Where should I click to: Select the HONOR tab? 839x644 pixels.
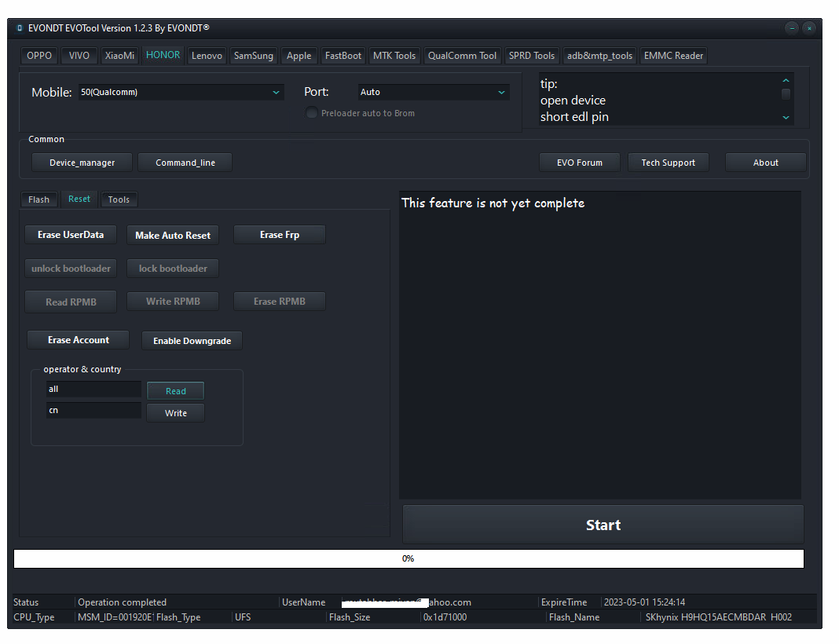coord(163,55)
